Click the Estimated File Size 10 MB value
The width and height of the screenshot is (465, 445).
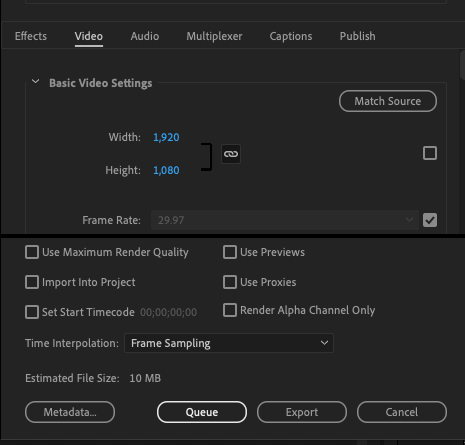click(145, 378)
